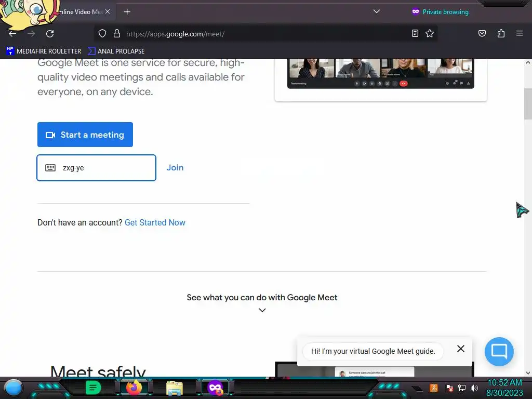Image resolution: width=532 pixels, height=399 pixels.
Task: Click the Join link
Action: [175, 168]
